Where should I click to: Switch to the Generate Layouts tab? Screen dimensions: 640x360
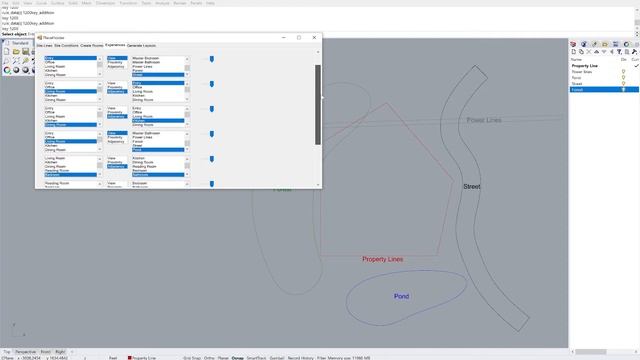click(141, 46)
